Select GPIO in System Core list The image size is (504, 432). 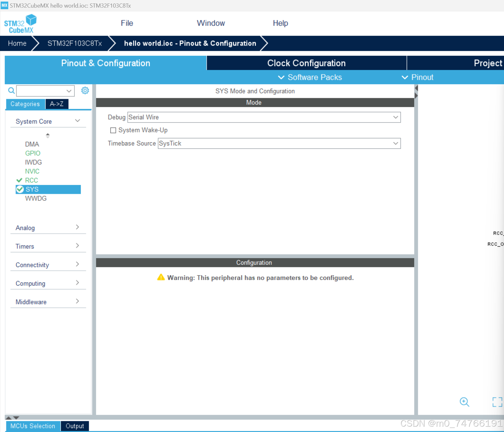click(x=33, y=153)
